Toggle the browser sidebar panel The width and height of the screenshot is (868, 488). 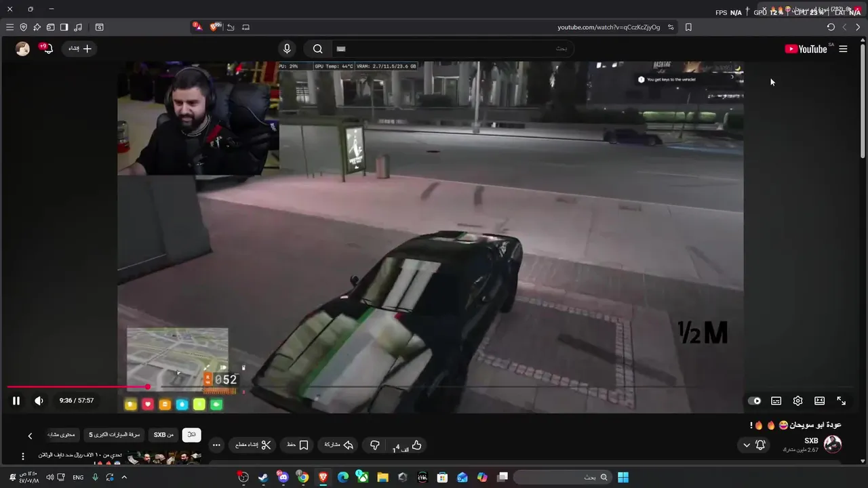click(64, 27)
